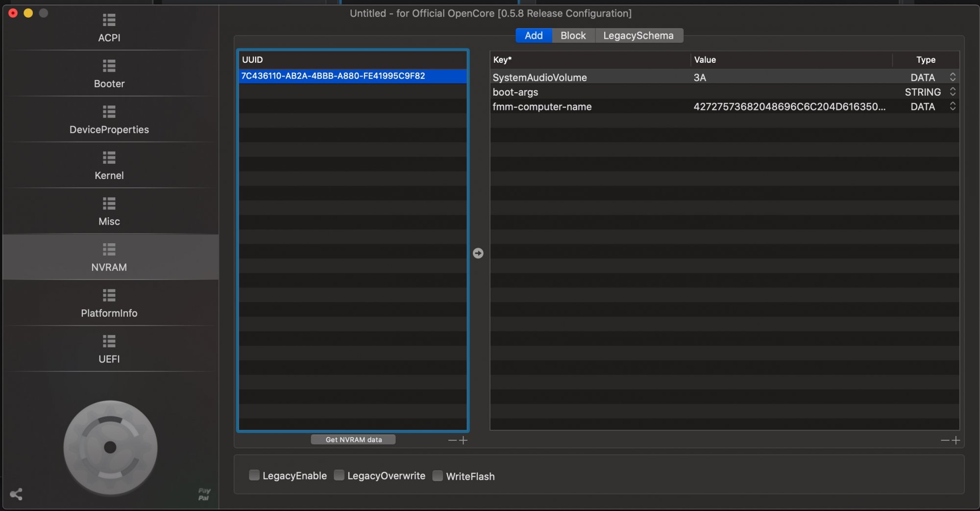Open the DeviceProperties section

tap(109, 120)
